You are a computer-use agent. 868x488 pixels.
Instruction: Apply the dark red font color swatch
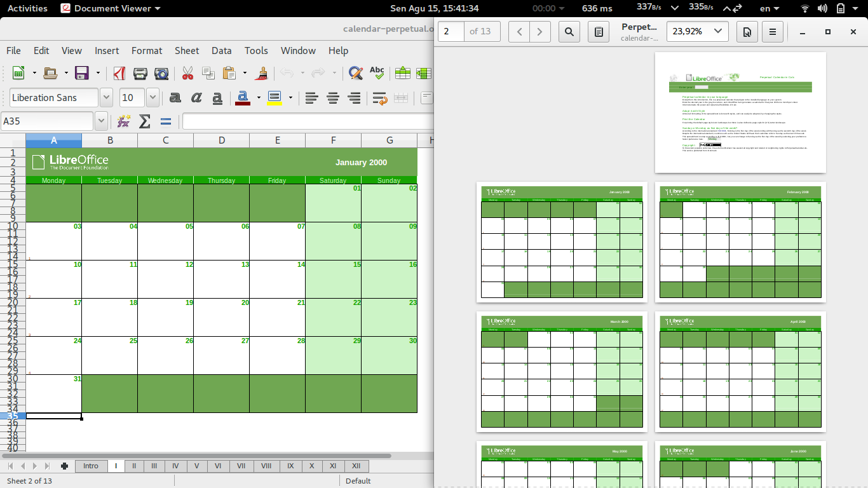243,97
